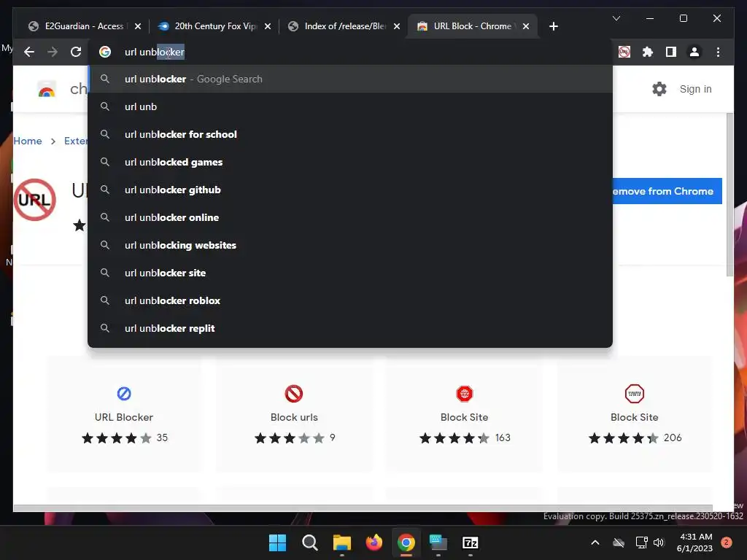The image size is (747, 560).
Task: Toggle the Chrome side panel
Action: (x=671, y=52)
